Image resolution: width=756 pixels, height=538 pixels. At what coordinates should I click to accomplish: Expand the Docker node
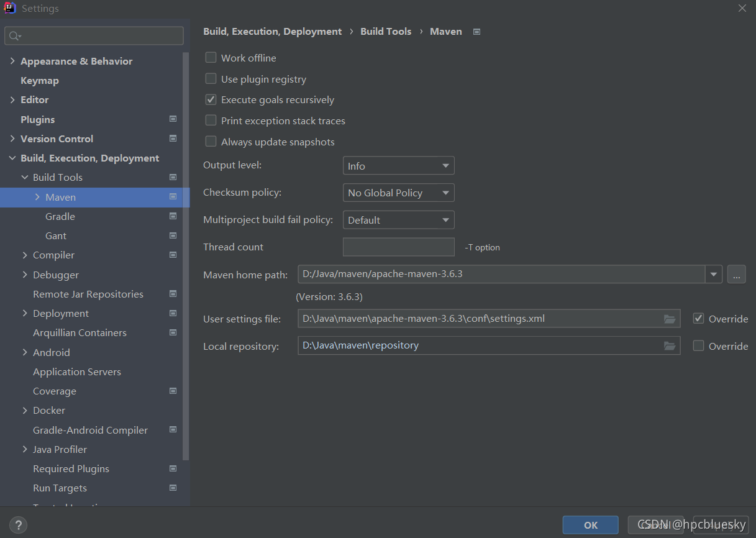click(x=25, y=410)
